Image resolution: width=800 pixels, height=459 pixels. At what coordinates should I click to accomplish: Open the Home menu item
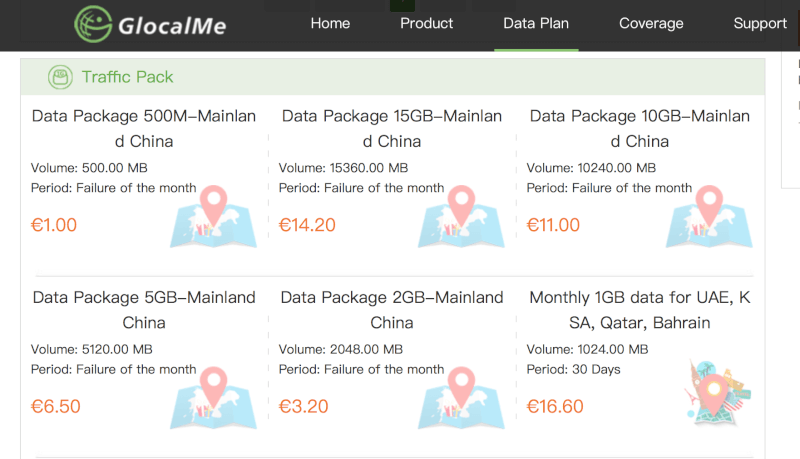(330, 23)
